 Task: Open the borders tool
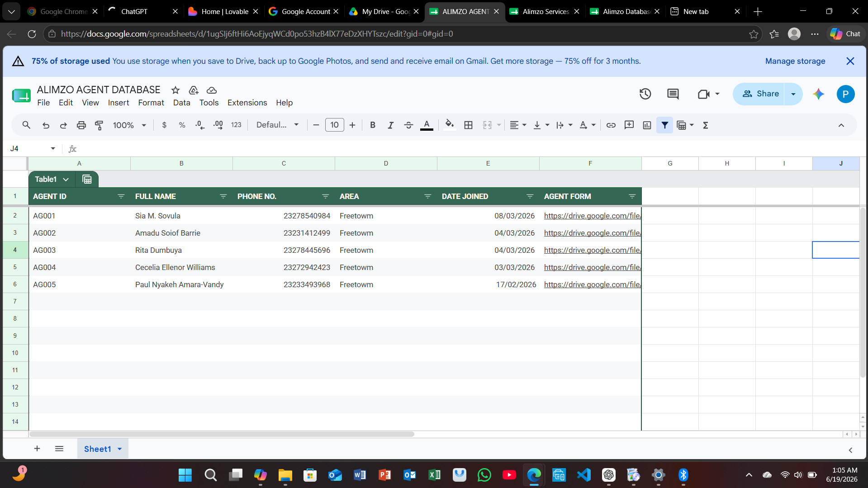(469, 125)
